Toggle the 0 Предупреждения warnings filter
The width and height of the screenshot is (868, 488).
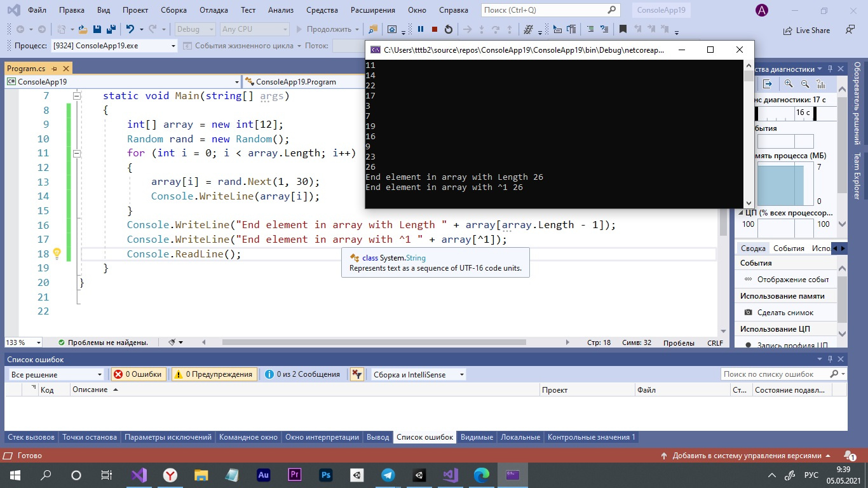[x=214, y=374]
